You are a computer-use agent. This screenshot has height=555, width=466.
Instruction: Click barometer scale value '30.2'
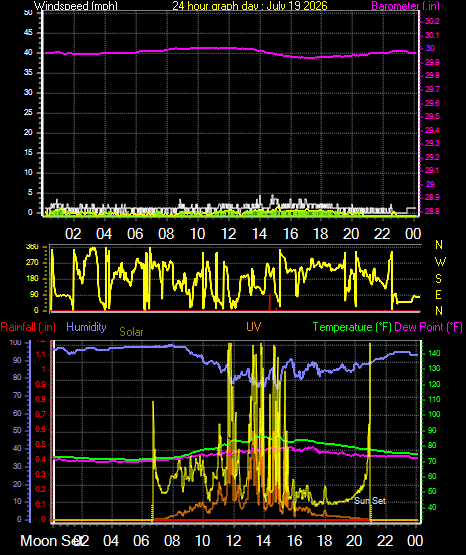pos(432,21)
